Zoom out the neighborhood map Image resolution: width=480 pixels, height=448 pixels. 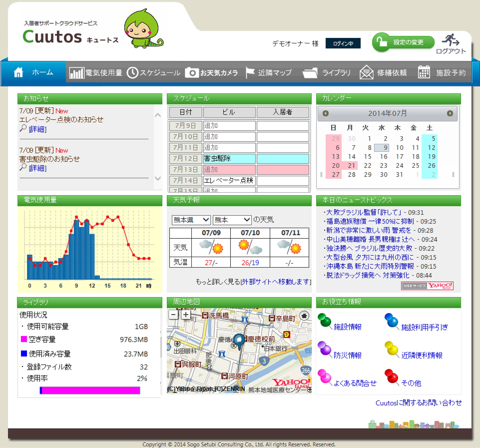pyautogui.click(x=173, y=314)
